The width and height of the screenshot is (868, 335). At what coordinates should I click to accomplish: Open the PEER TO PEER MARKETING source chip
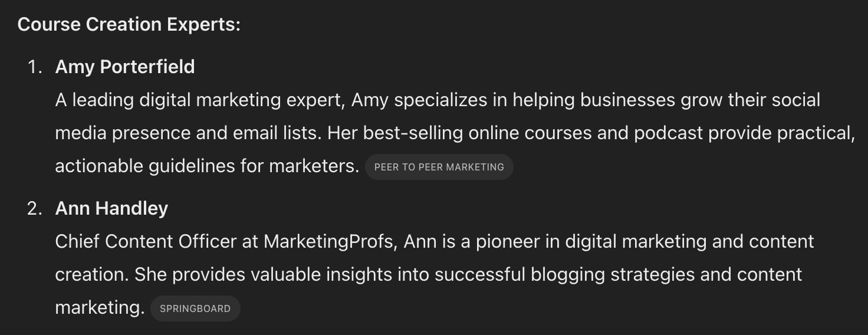click(x=439, y=167)
